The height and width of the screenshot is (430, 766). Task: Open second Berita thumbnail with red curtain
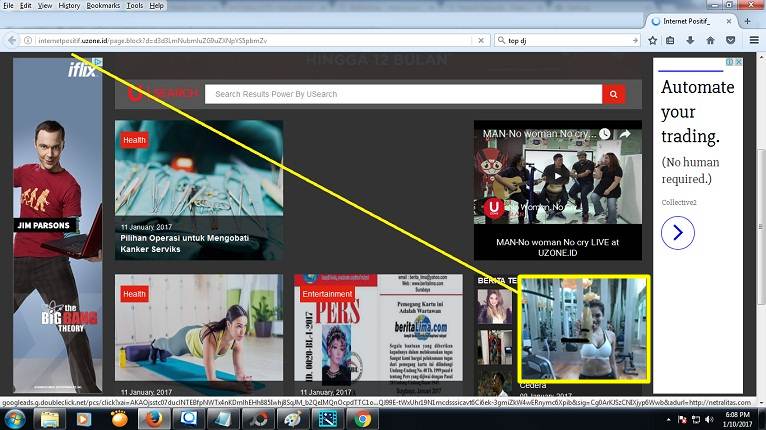[x=494, y=347]
